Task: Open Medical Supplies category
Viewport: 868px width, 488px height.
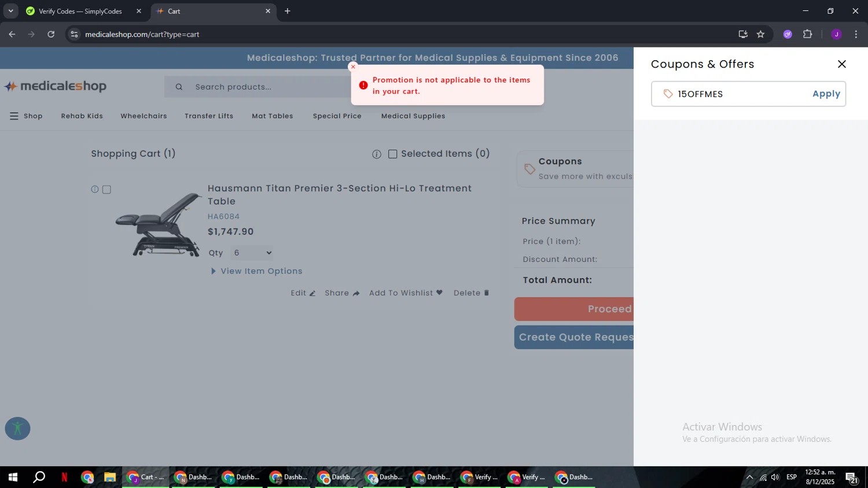Action: coord(413,116)
